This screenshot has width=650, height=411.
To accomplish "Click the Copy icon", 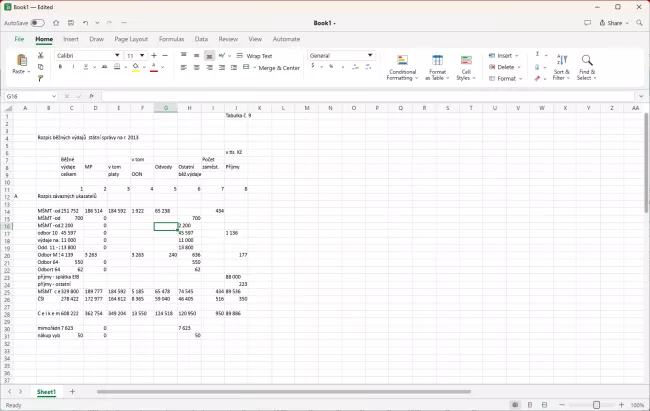I will (41, 67).
